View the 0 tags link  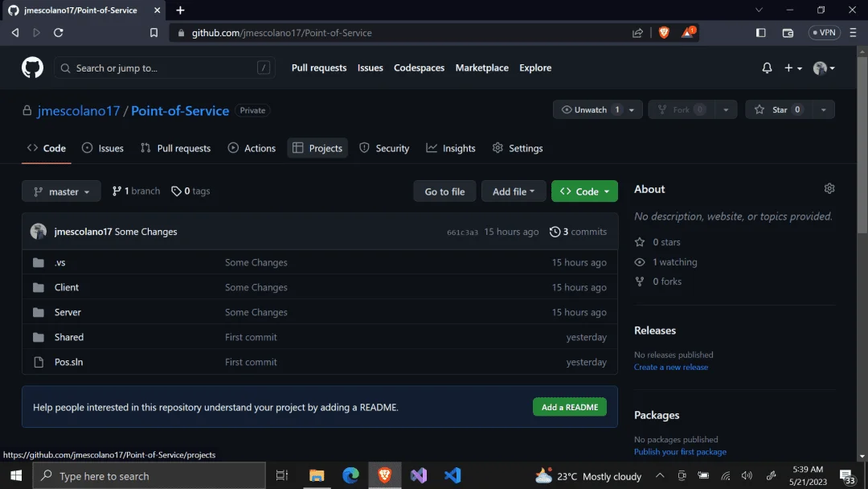[x=190, y=191]
